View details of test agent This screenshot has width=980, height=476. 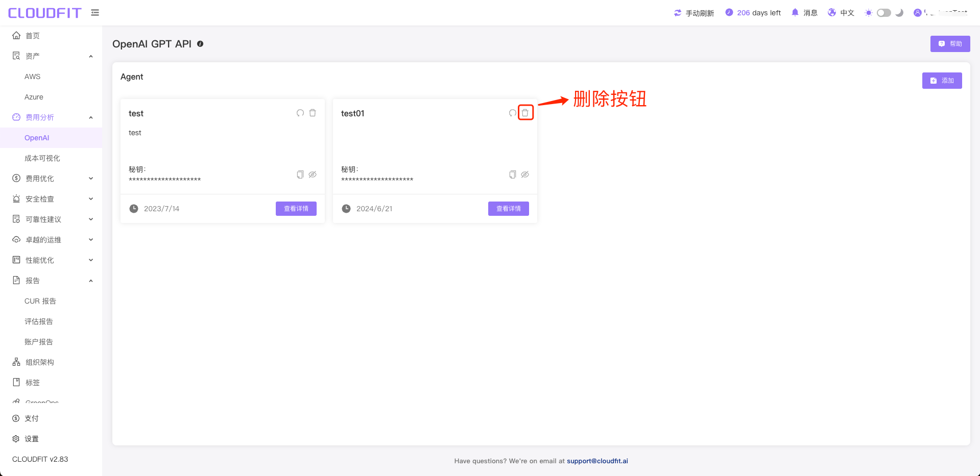click(x=296, y=209)
